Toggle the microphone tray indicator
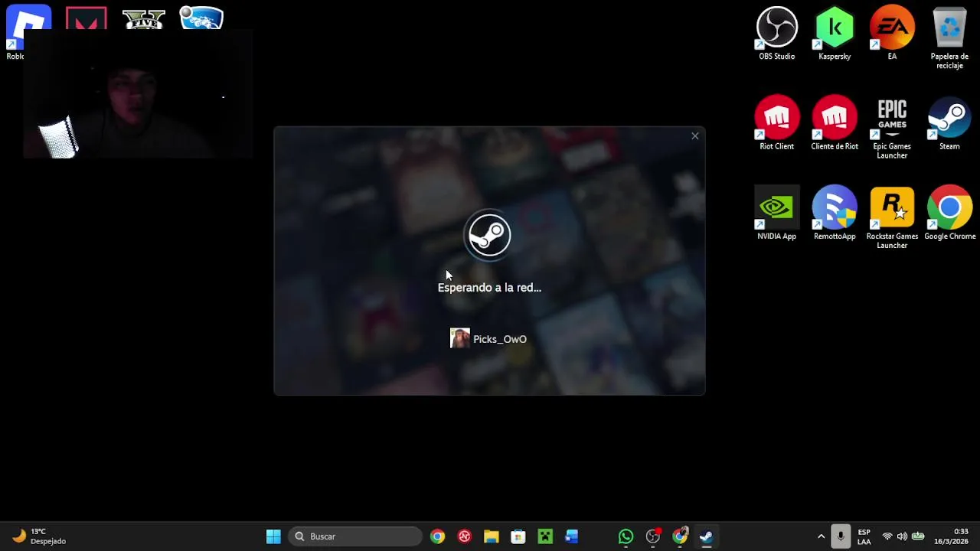The width and height of the screenshot is (980, 551). (x=841, y=536)
